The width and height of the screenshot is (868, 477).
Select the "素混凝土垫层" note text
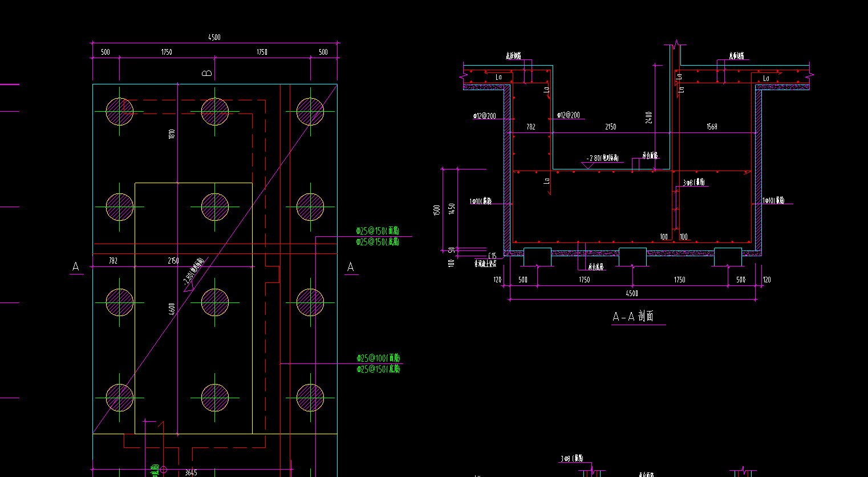tap(485, 264)
